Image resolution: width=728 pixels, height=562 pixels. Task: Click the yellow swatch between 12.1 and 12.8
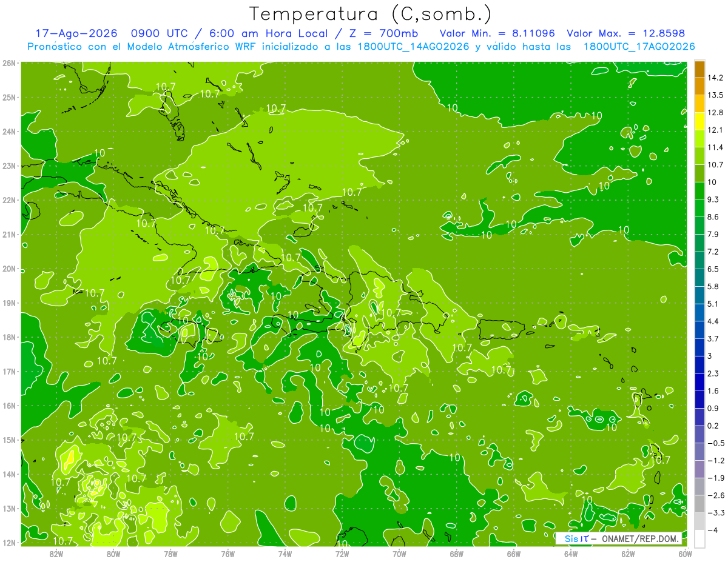pyautogui.click(x=699, y=121)
